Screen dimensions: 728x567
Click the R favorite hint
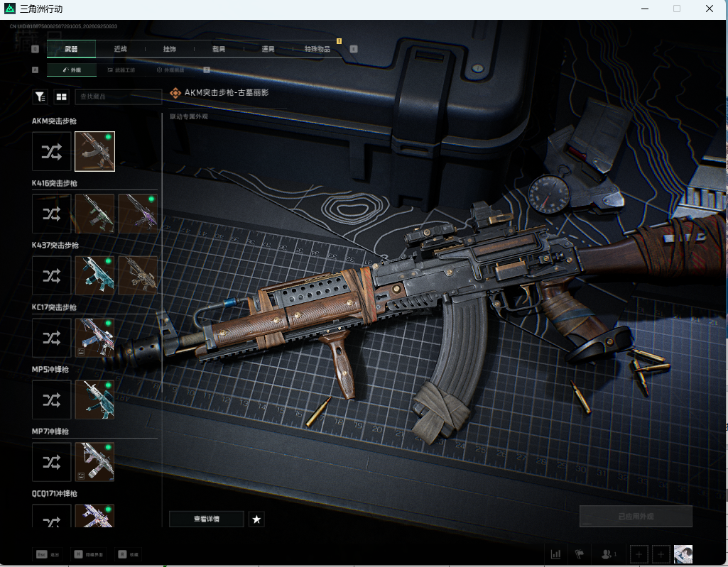(128, 554)
